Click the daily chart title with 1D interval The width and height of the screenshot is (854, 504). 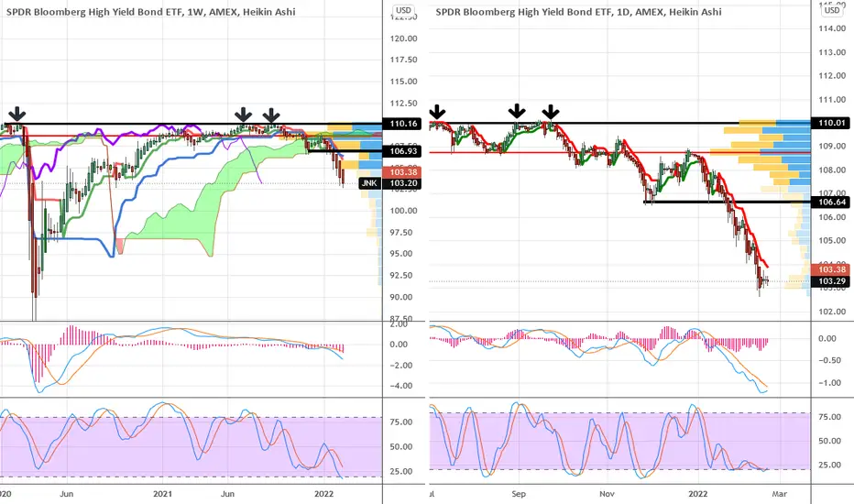coord(578,11)
